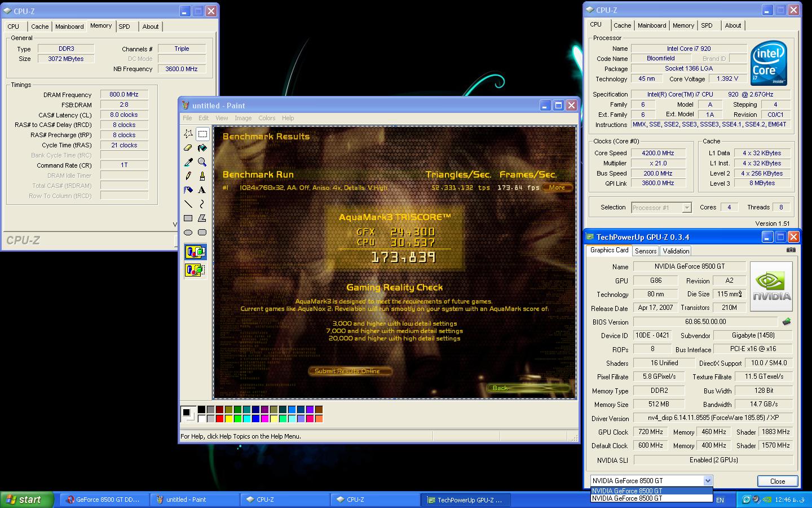The height and width of the screenshot is (508, 812).
Task: Open the File menu in Paint
Action: (x=187, y=118)
